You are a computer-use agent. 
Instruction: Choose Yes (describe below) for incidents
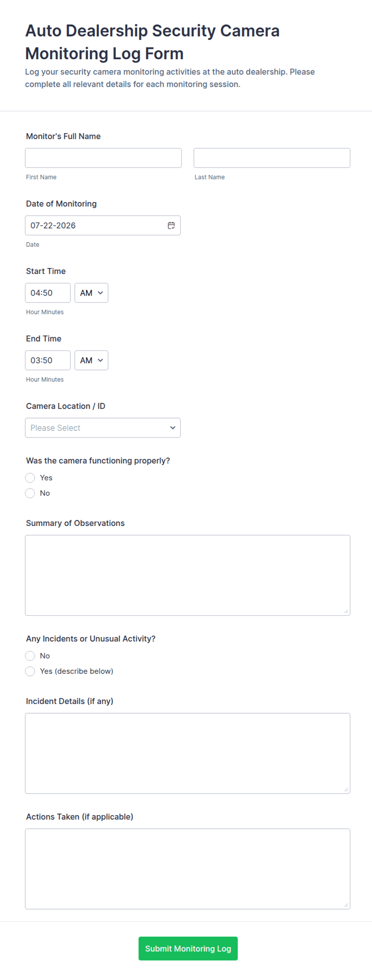[30, 671]
